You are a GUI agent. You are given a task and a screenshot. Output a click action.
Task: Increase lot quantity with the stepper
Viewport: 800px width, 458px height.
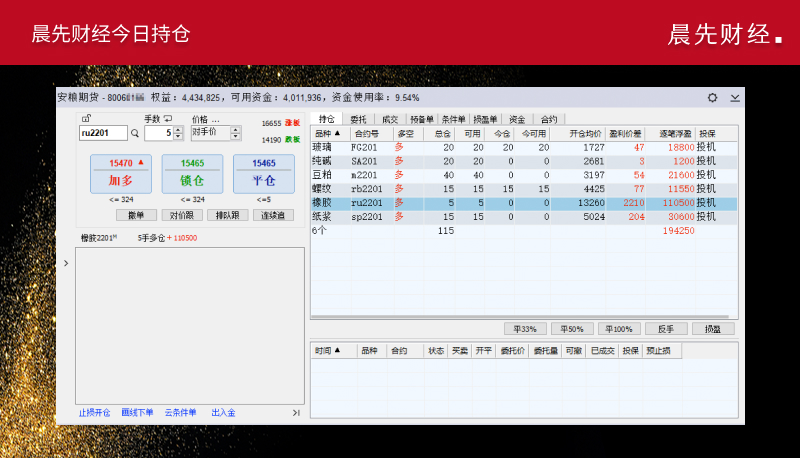click(x=178, y=129)
